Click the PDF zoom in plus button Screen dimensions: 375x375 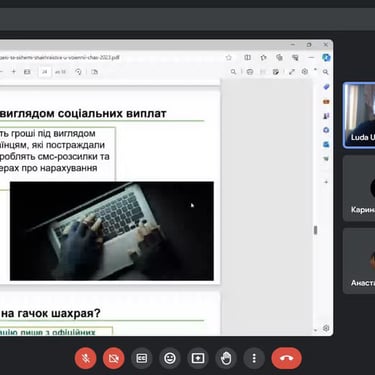click(x=14, y=72)
